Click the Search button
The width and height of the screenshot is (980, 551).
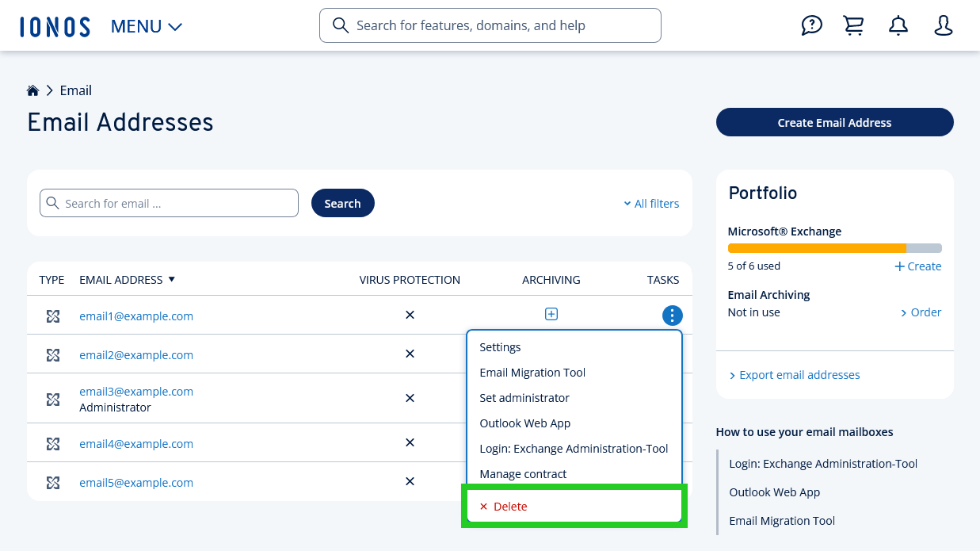coord(342,204)
